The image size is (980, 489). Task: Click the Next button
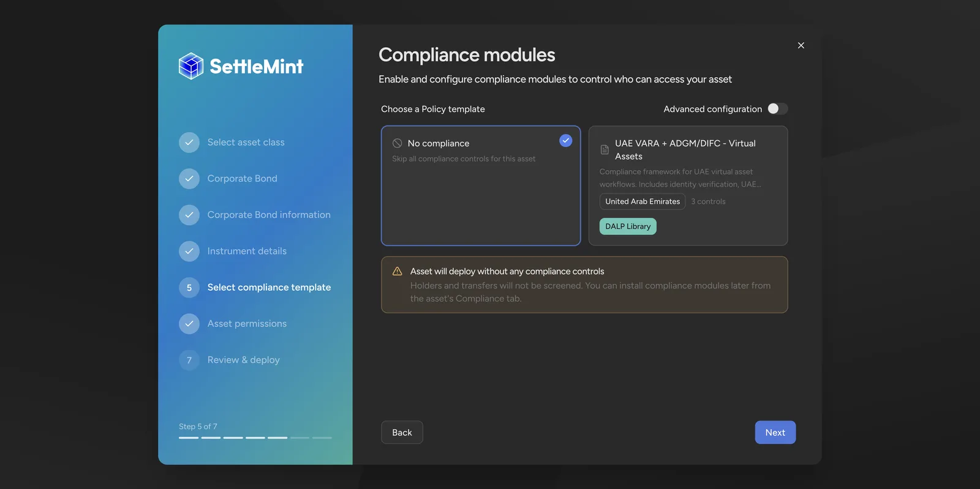point(775,432)
